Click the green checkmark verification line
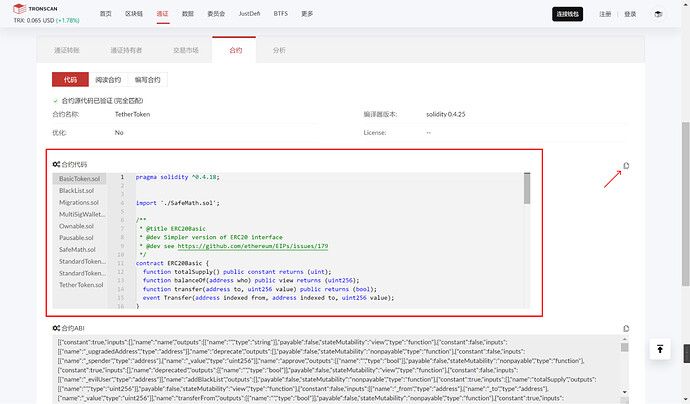The image size is (690, 404). [98, 101]
